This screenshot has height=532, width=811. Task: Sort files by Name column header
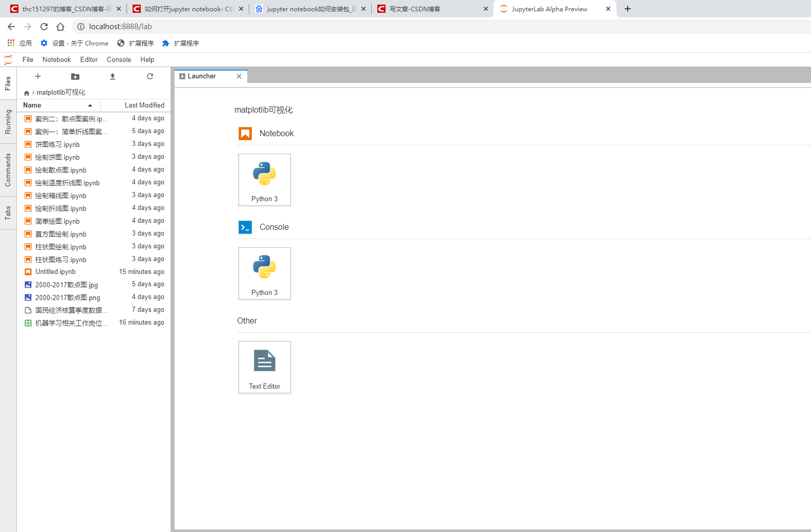(x=59, y=105)
